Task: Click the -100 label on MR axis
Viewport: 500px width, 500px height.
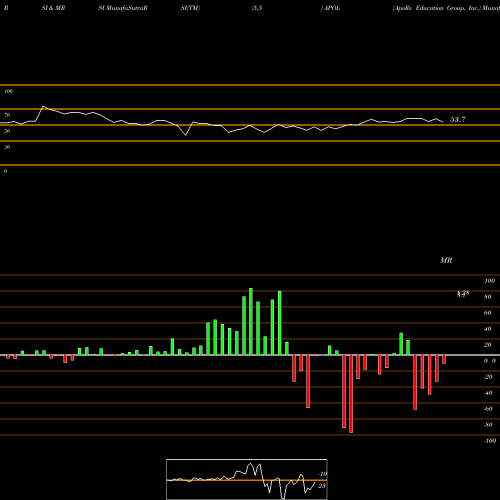Action: (489, 441)
